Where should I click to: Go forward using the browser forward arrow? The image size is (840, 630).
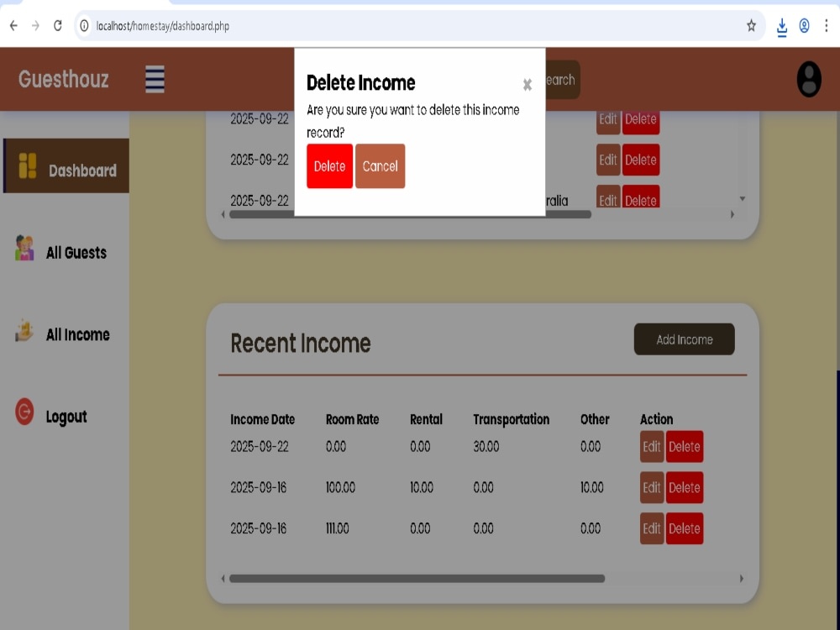pos(35,26)
